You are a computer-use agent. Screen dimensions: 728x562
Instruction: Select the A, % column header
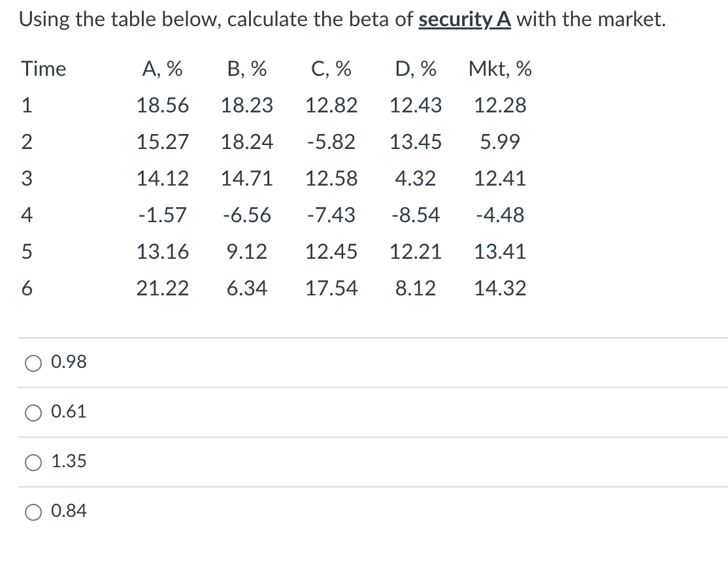(x=161, y=69)
